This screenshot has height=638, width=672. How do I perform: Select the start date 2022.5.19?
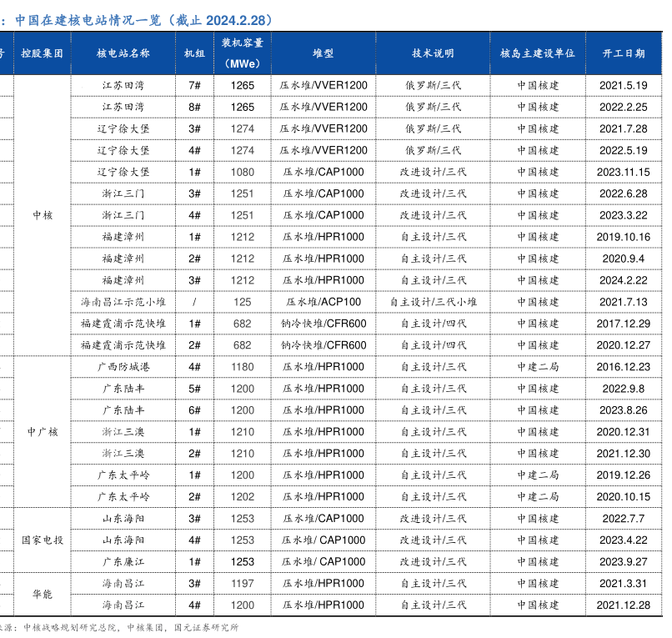[624, 150]
